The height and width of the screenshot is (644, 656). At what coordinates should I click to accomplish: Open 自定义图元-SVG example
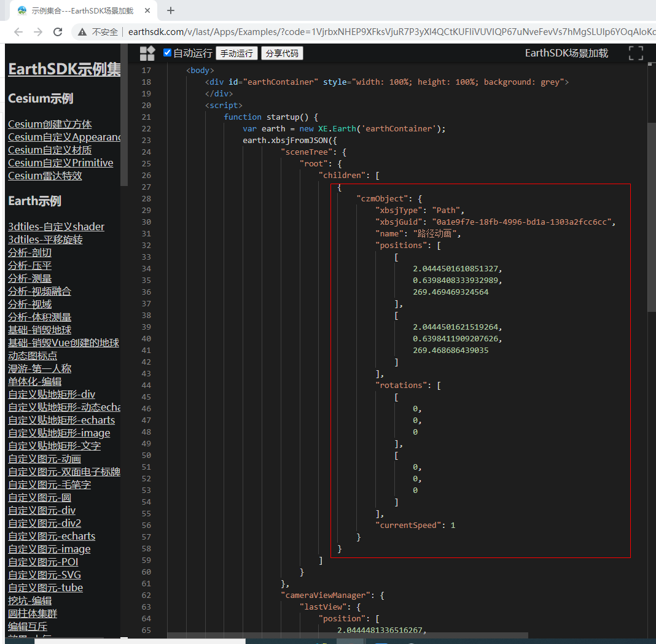coord(44,575)
